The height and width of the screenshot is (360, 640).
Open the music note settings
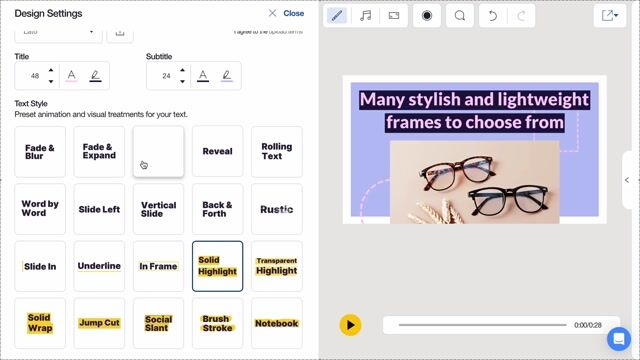click(365, 16)
